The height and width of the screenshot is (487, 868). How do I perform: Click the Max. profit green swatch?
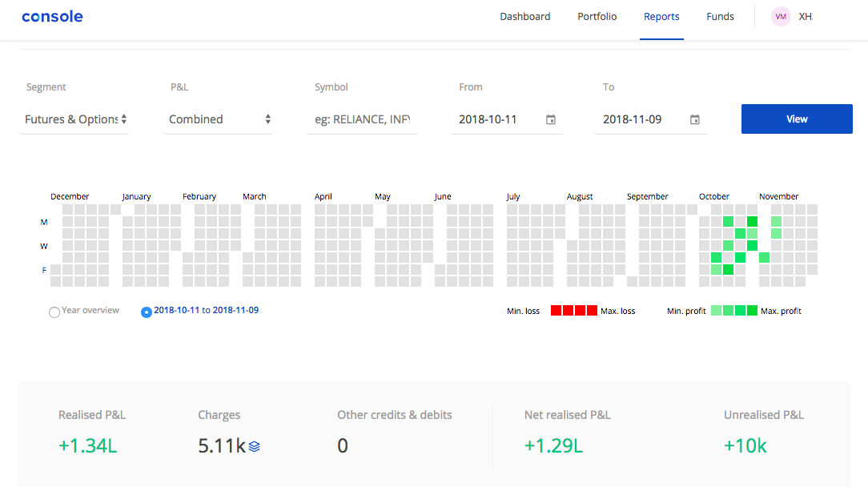pyautogui.click(x=752, y=310)
